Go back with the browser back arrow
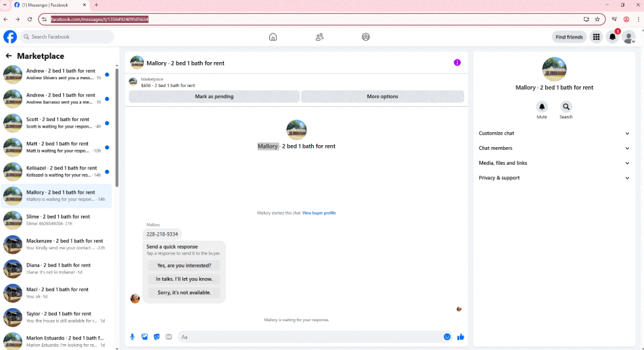The height and width of the screenshot is (350, 644). pos(5,20)
